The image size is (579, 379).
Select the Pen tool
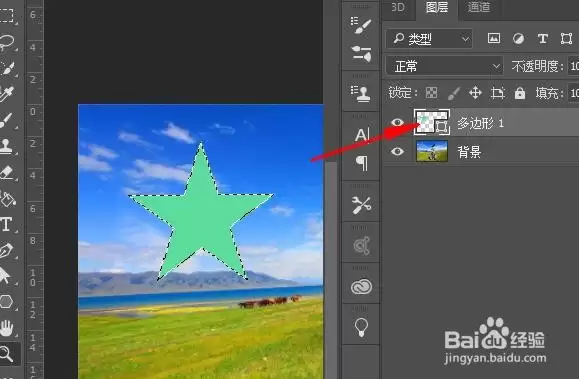pyautogui.click(x=6, y=250)
